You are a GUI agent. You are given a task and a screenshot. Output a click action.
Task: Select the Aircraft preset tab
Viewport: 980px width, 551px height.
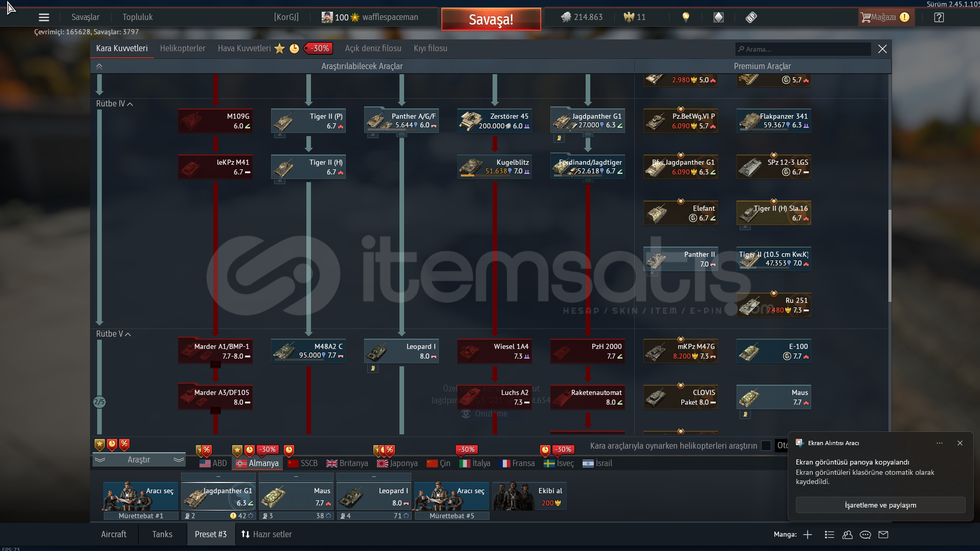pyautogui.click(x=114, y=534)
